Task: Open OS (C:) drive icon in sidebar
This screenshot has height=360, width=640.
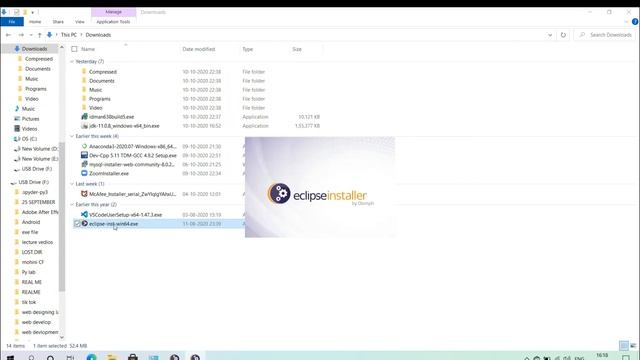Action: 17,139
